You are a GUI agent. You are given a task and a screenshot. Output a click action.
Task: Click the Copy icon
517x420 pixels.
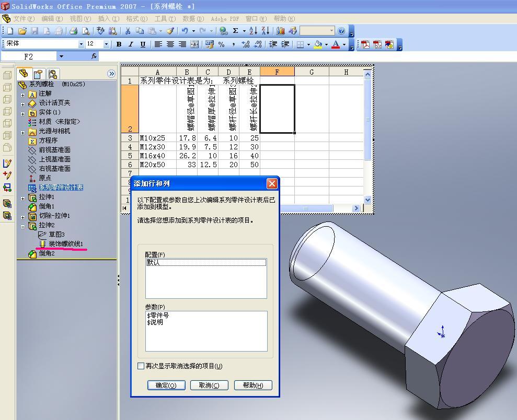140,31
